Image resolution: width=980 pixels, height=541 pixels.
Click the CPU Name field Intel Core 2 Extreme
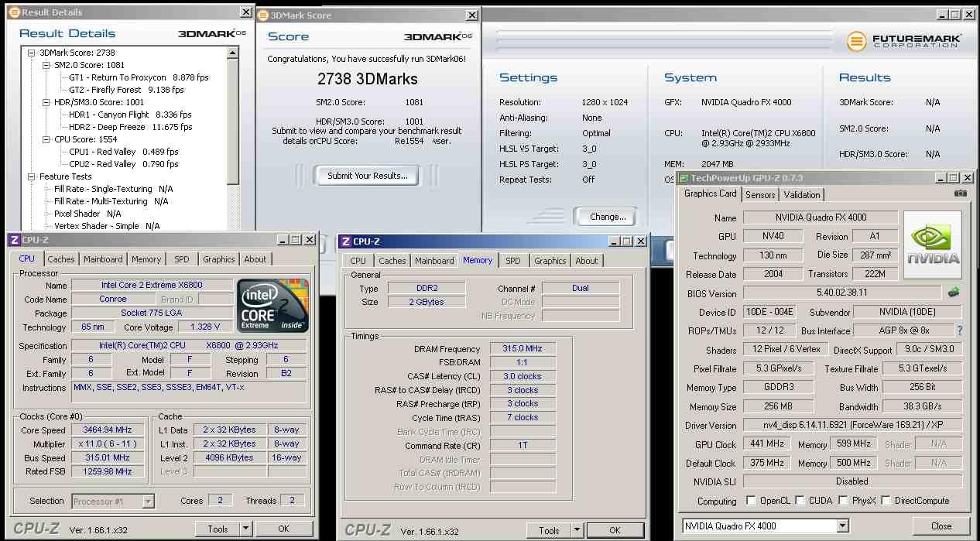152,286
